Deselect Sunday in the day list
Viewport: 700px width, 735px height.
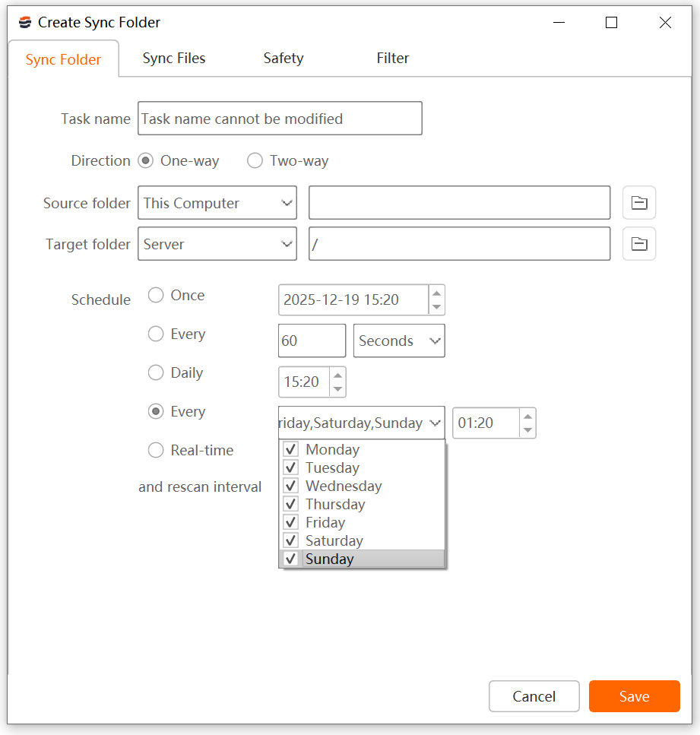[290, 559]
